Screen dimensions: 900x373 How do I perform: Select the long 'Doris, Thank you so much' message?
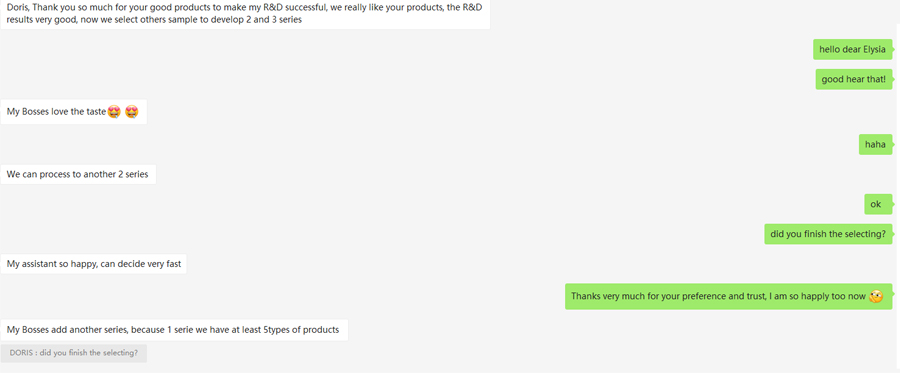click(x=245, y=14)
